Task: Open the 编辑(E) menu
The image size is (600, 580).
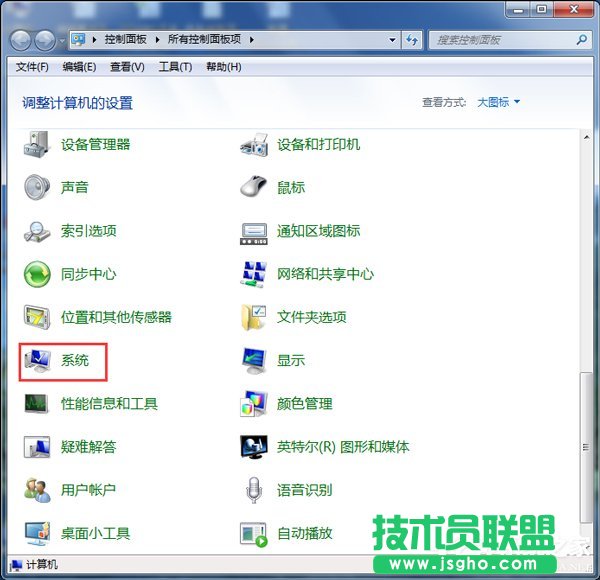Action: pos(79,67)
